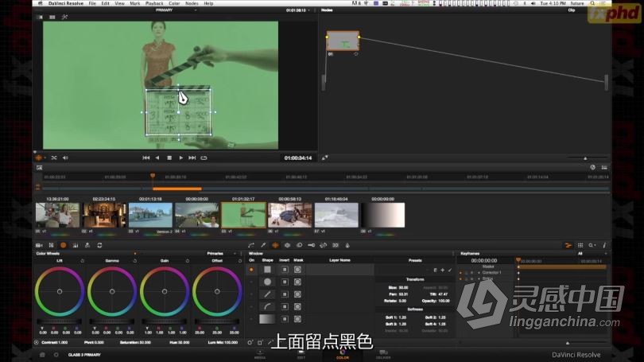Open the Camera Raw palette
The height and width of the screenshot is (362, 644).
(x=40, y=245)
